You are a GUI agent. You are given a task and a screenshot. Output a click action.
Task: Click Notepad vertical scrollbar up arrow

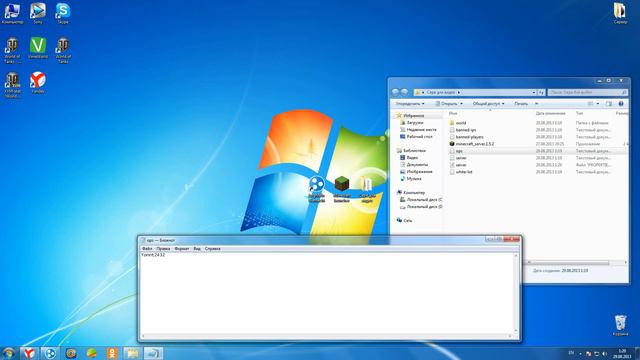[x=516, y=256]
